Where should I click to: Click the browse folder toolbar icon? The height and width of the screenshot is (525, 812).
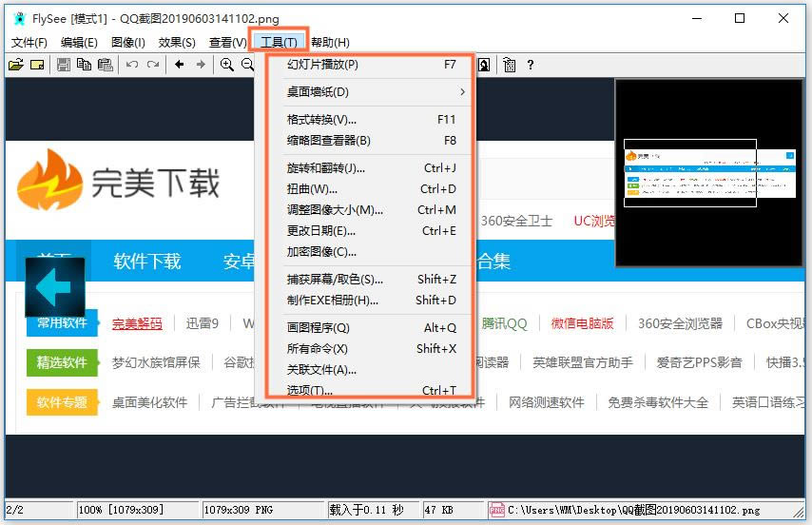[37, 65]
